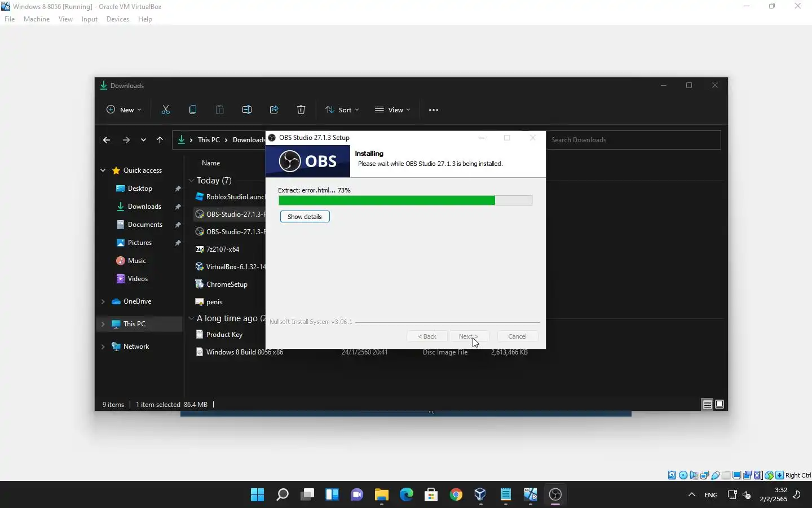Open File Explorer taskbar icon

[x=382, y=495]
